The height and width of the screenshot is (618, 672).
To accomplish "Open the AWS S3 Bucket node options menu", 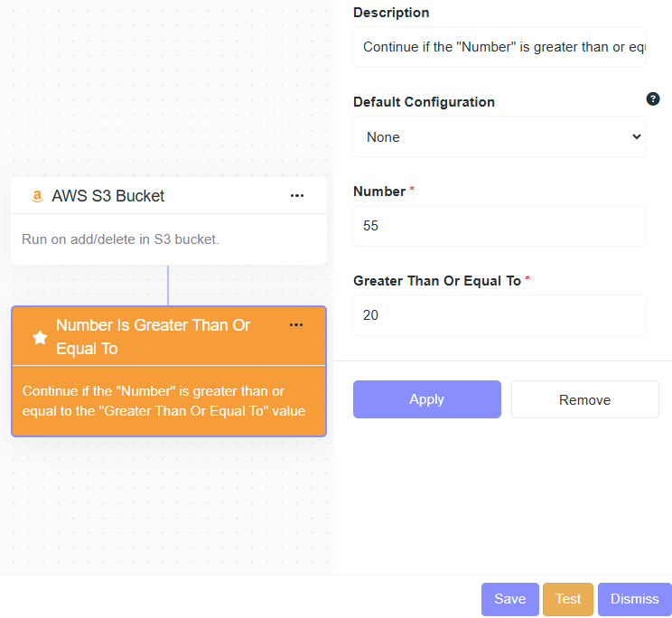I will [x=297, y=196].
